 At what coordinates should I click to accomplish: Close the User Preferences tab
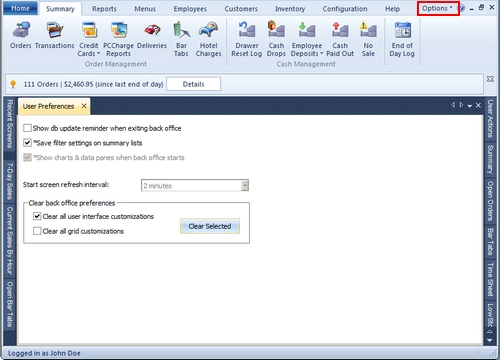coord(84,106)
